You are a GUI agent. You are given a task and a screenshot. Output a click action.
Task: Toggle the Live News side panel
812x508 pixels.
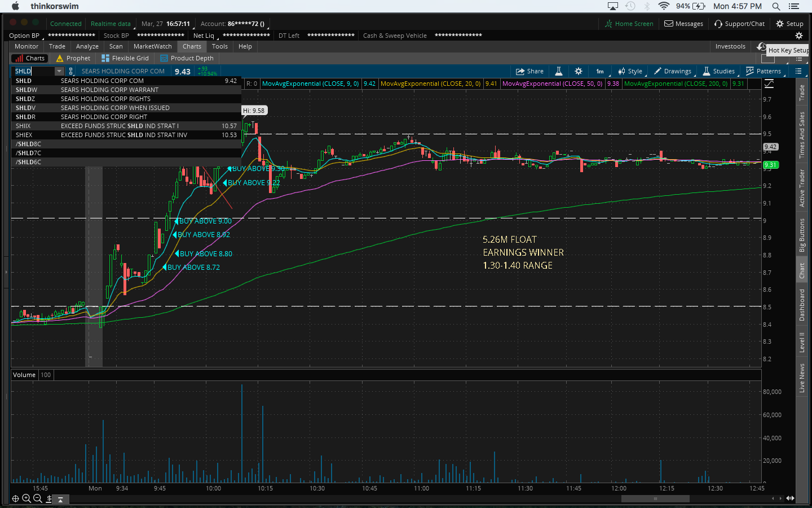pyautogui.click(x=802, y=378)
